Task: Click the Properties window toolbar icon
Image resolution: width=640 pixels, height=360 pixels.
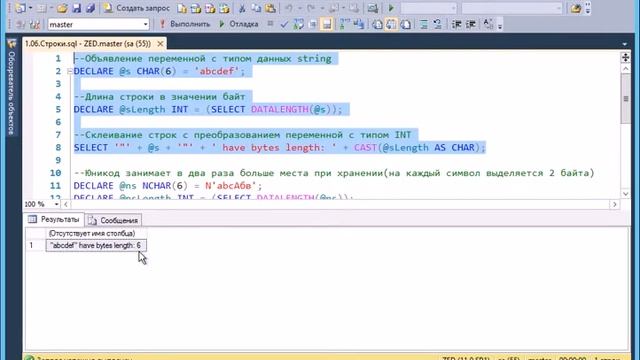Action: point(576,8)
